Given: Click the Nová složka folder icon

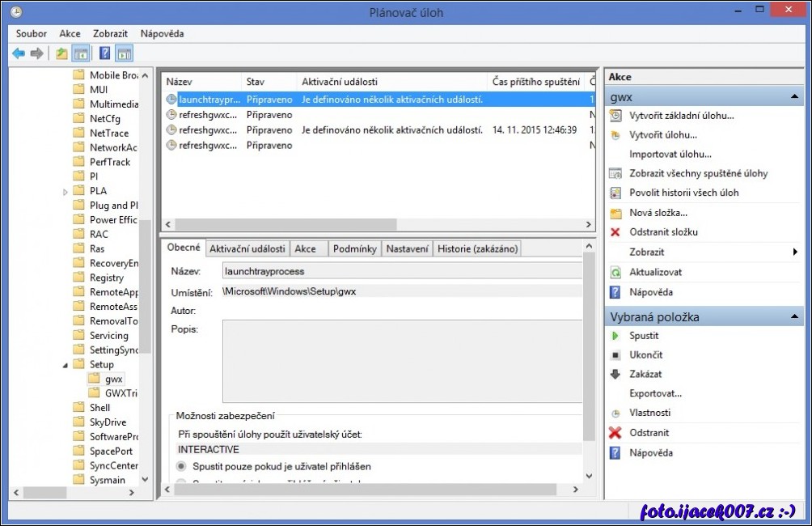Looking at the screenshot, I should pyautogui.click(x=615, y=213).
